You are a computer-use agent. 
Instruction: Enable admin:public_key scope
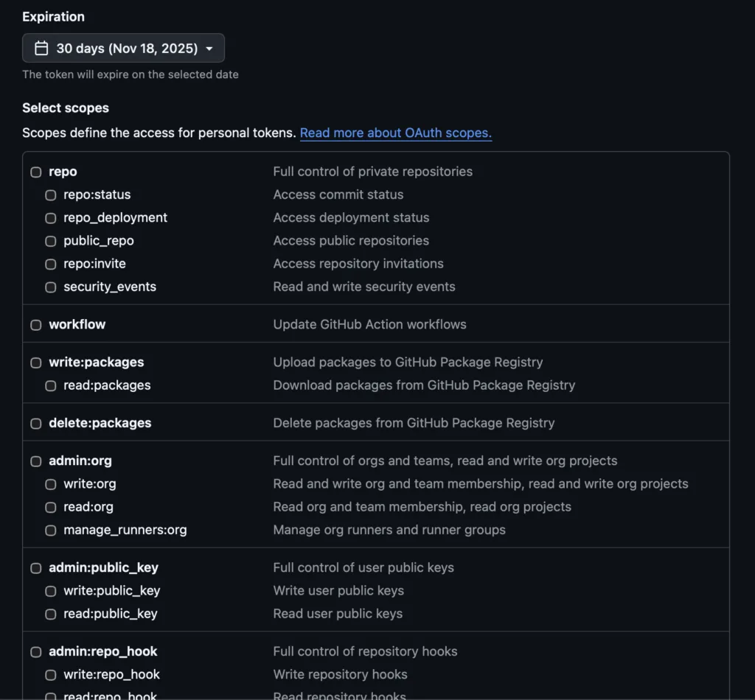coord(36,568)
